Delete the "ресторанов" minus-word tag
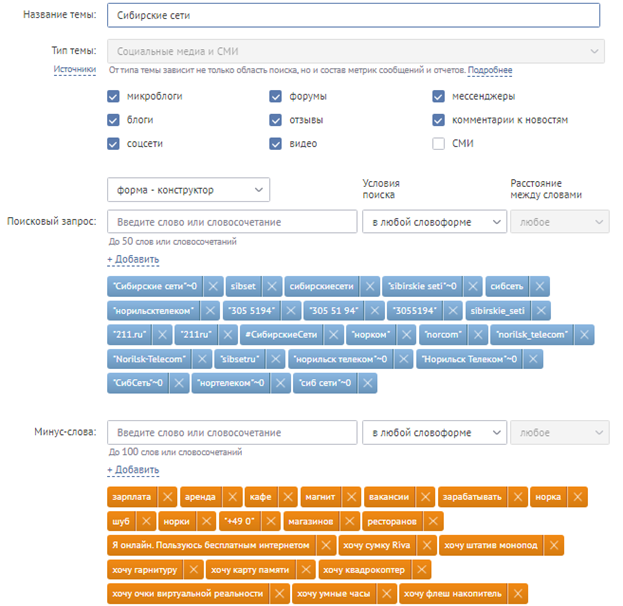 click(x=433, y=521)
